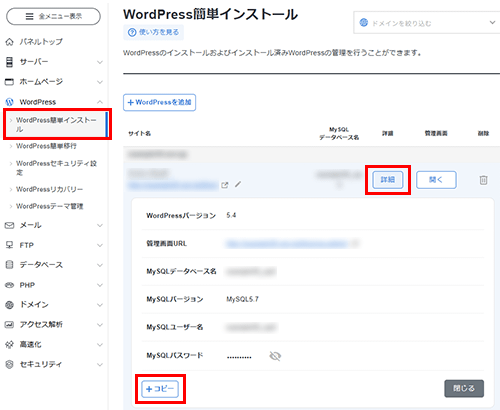
Task: Select WordPressテーマ管理 submenu item
Action: (x=49, y=206)
